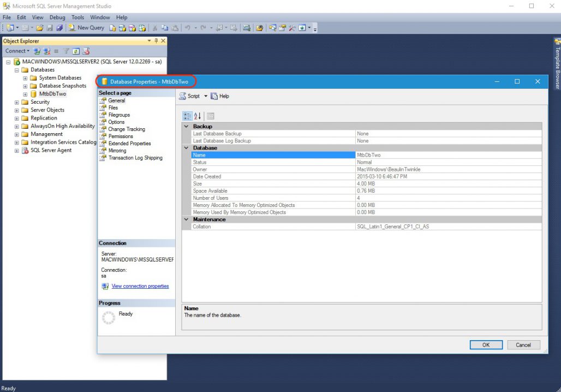Screen dimensions: 561x392
Task: Click the Cut scissors icon
Action: click(x=155, y=28)
